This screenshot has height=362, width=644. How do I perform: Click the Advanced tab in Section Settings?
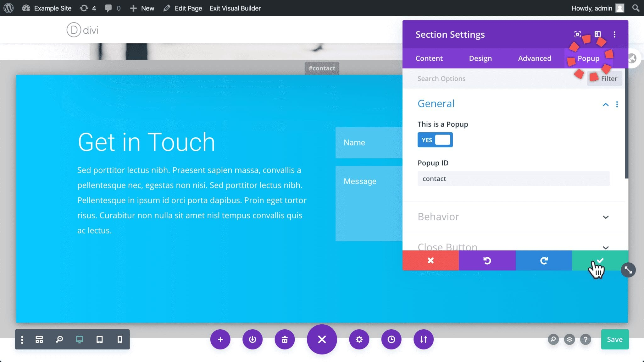point(534,58)
